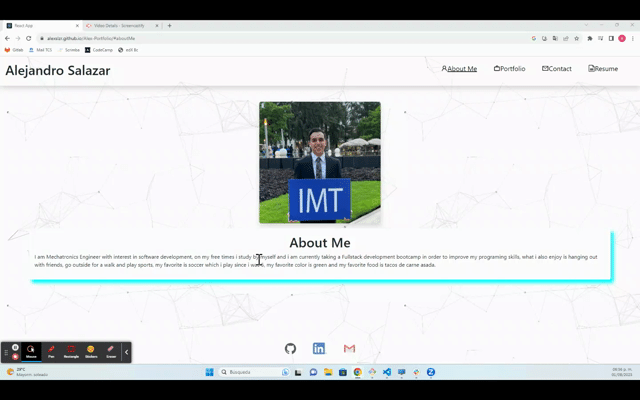Go to the Portfolio section
This screenshot has height=400, width=640.
[x=509, y=69]
